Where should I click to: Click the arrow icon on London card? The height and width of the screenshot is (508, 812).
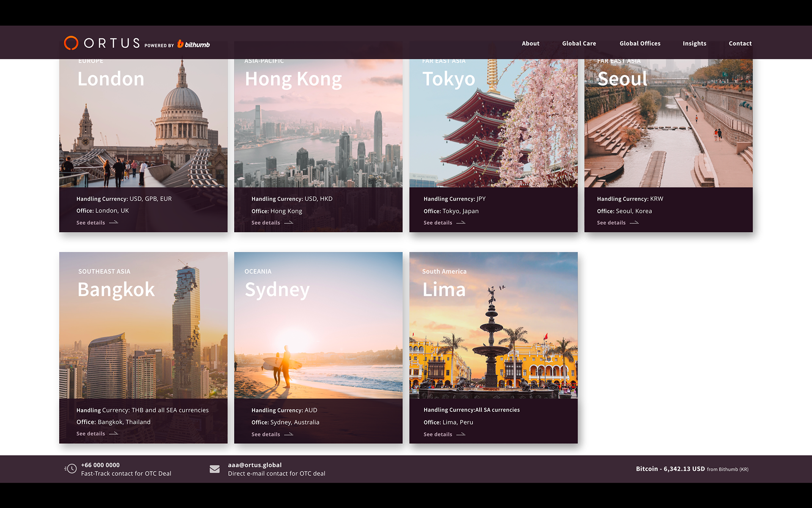click(114, 222)
